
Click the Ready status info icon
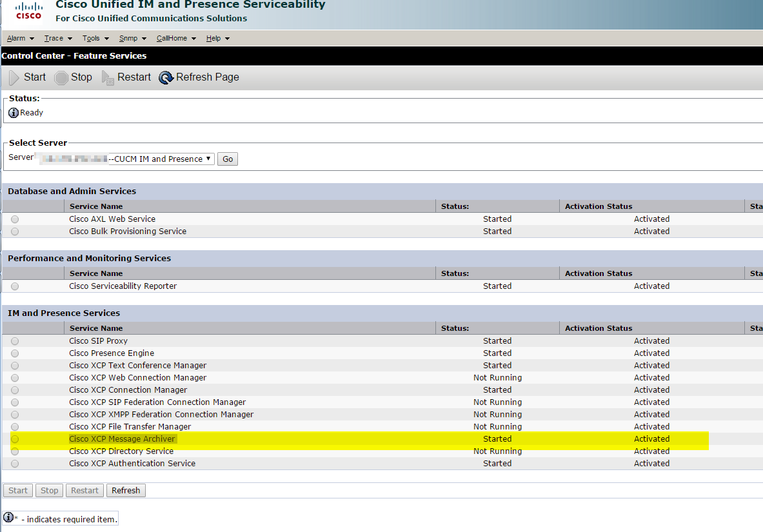pyautogui.click(x=14, y=112)
